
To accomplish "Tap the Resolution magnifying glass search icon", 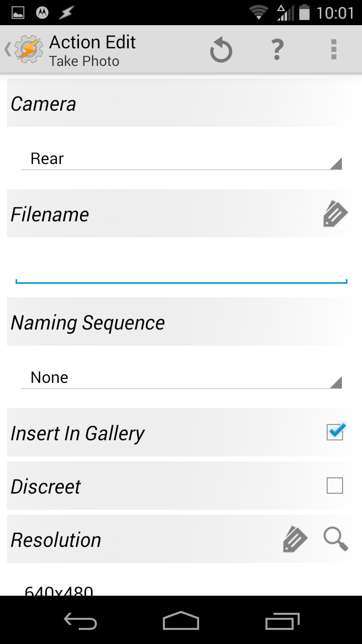I will coord(335,539).
